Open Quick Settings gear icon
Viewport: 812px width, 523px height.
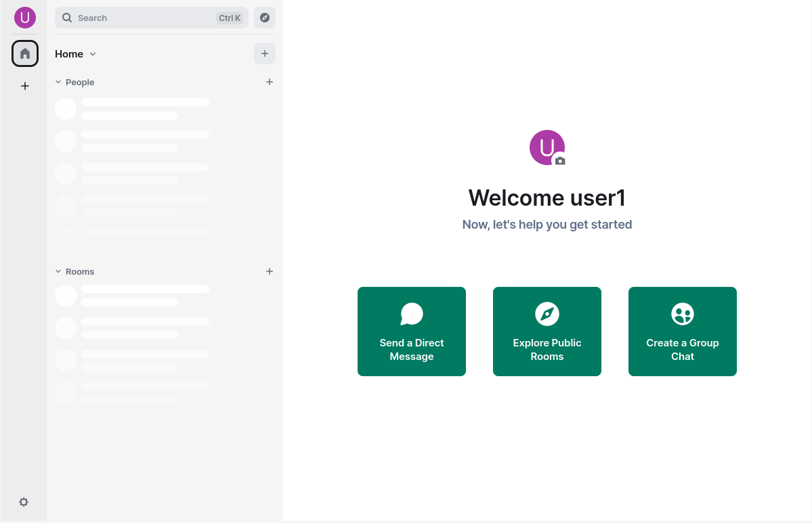(x=24, y=502)
